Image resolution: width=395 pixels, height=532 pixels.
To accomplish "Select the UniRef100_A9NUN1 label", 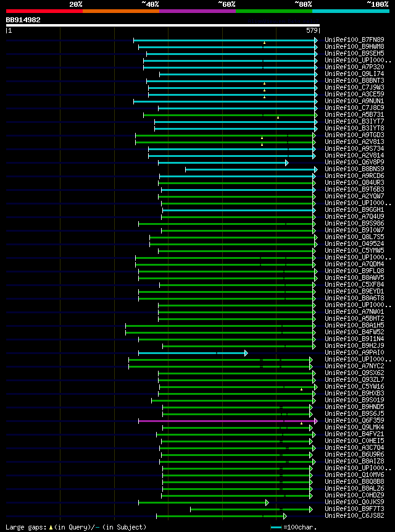I will coord(354,101).
